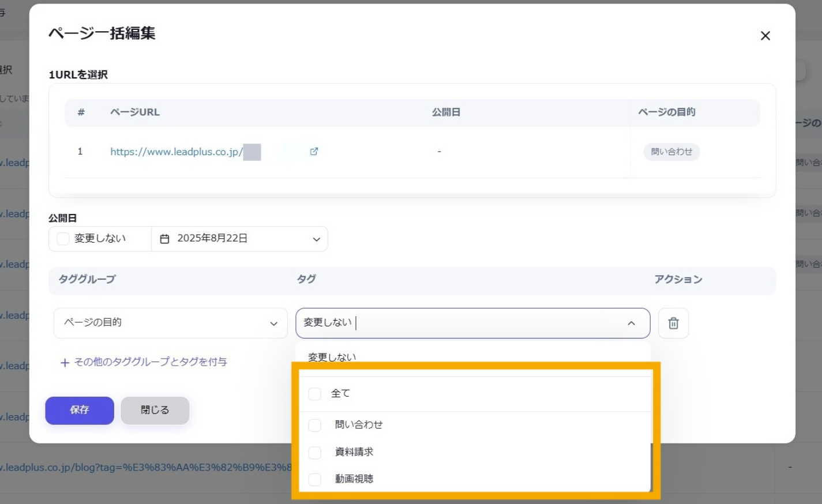This screenshot has width=822, height=504.
Task: Open the 2025年8月22日 date dropdown
Action: click(x=316, y=239)
